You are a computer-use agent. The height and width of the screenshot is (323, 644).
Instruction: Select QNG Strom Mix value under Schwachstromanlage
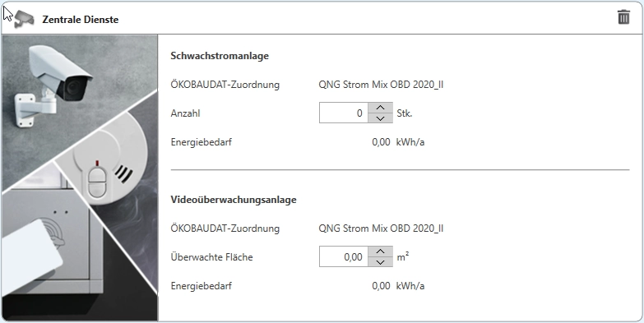(x=381, y=85)
